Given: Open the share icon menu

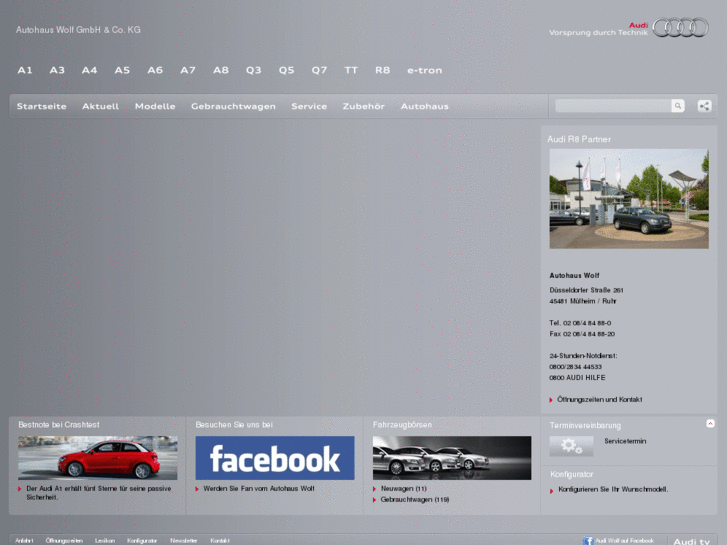Looking at the screenshot, I should 704,106.
